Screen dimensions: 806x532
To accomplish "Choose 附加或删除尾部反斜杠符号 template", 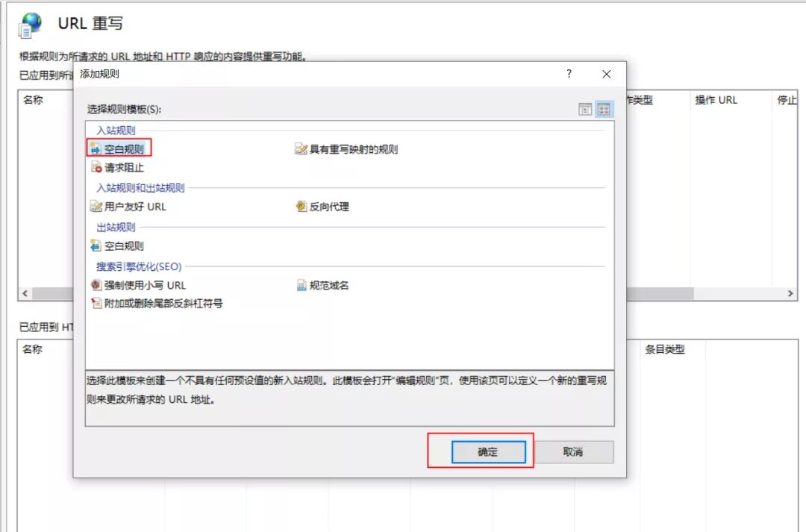I will [x=157, y=303].
